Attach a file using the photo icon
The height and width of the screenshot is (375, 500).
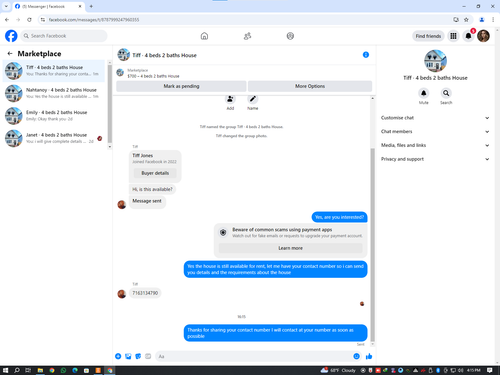coord(128,356)
